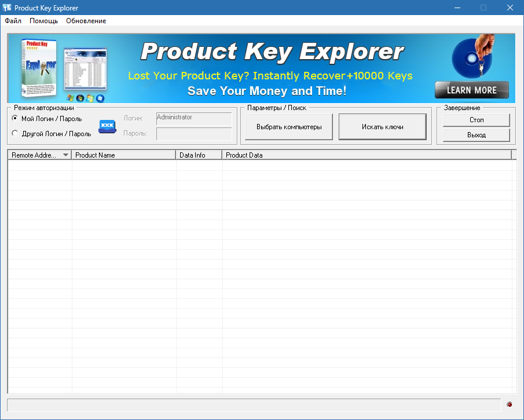The width and height of the screenshot is (524, 420).
Task: Click the LEARN MORE banner button
Action: 472,90
